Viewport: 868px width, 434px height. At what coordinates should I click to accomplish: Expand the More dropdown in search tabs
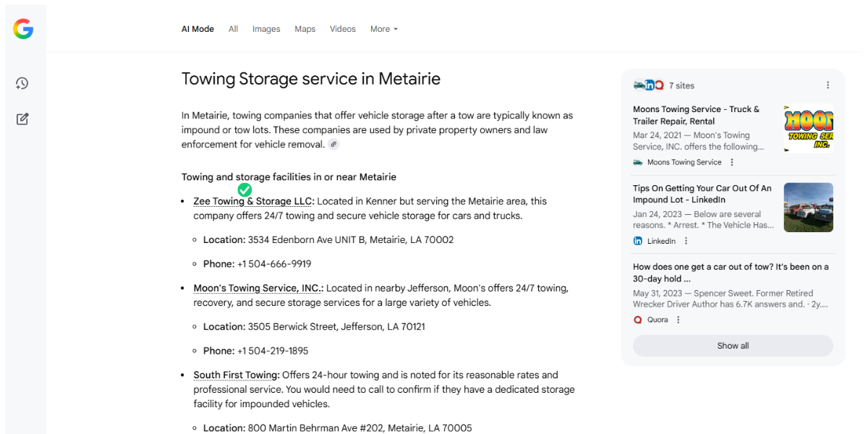coord(384,29)
